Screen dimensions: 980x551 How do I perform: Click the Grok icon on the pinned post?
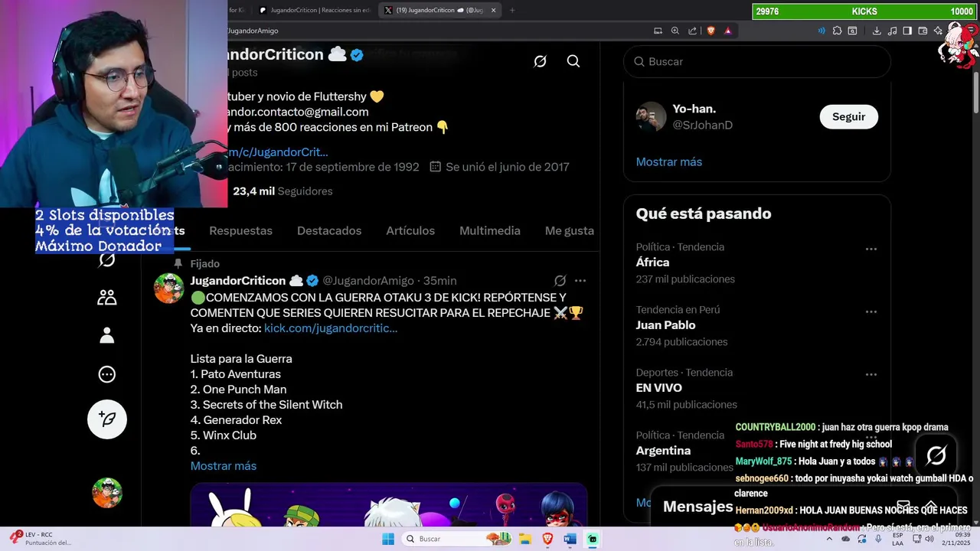point(560,281)
